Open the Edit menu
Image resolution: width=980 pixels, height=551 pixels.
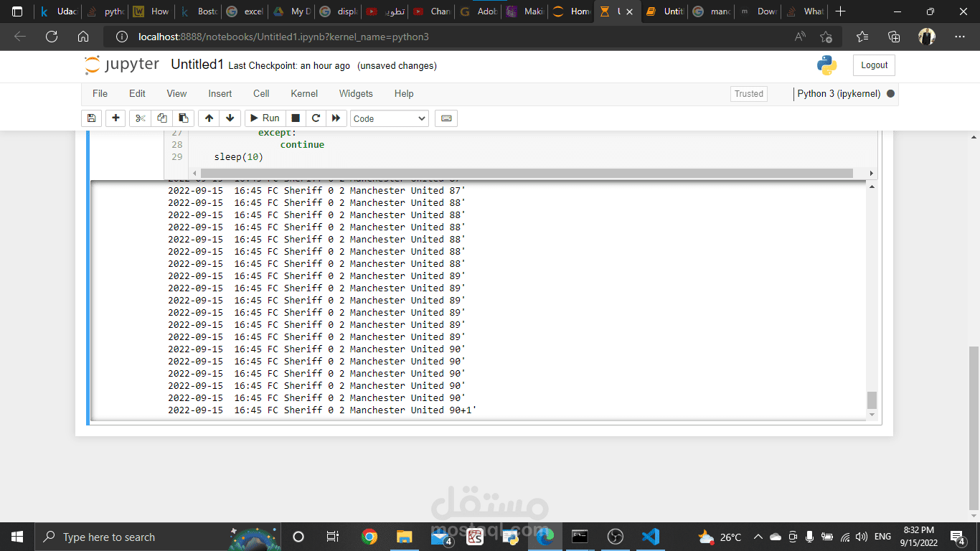click(137, 93)
